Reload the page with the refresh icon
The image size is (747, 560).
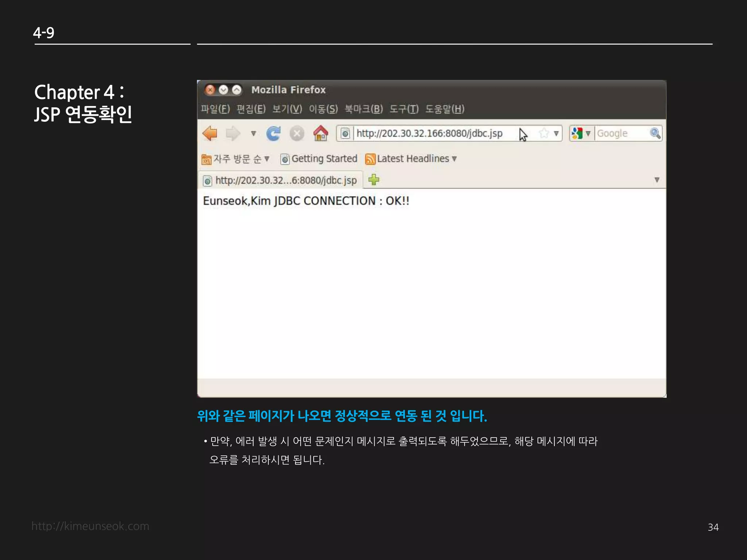pyautogui.click(x=273, y=133)
